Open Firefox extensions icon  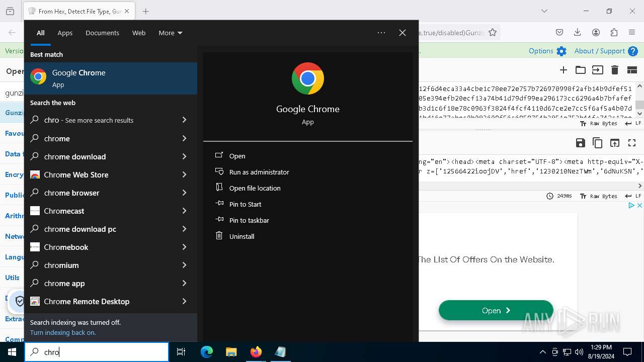[614, 32]
